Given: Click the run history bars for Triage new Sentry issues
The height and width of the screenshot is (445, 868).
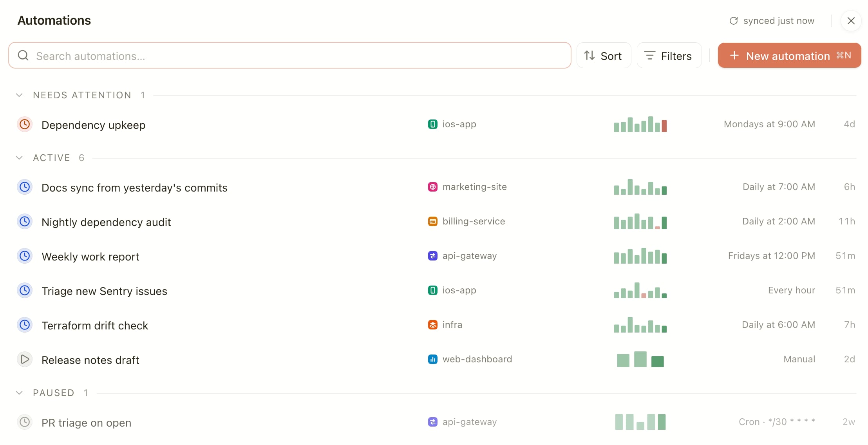Looking at the screenshot, I should [640, 290].
